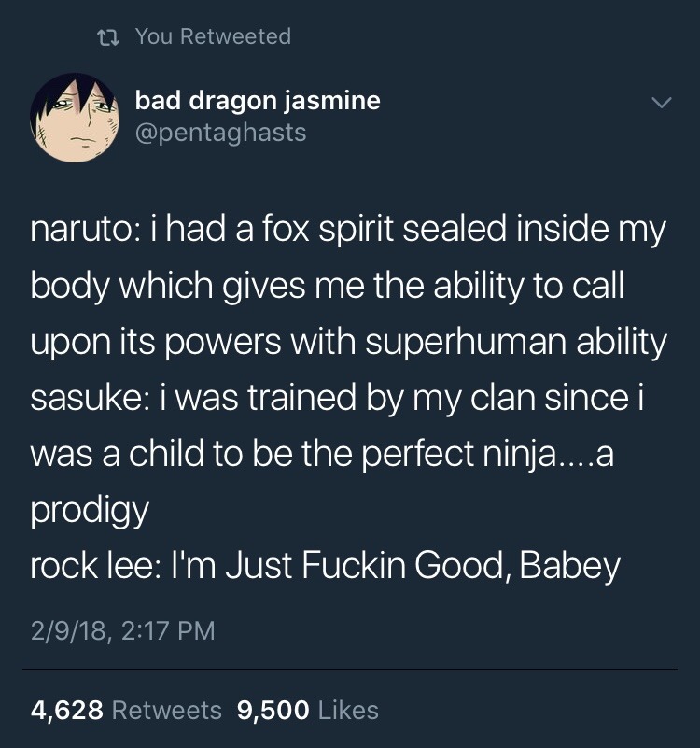This screenshot has width=700, height=748.
Task: Click the "You Retweeted" label
Action: click(x=213, y=36)
